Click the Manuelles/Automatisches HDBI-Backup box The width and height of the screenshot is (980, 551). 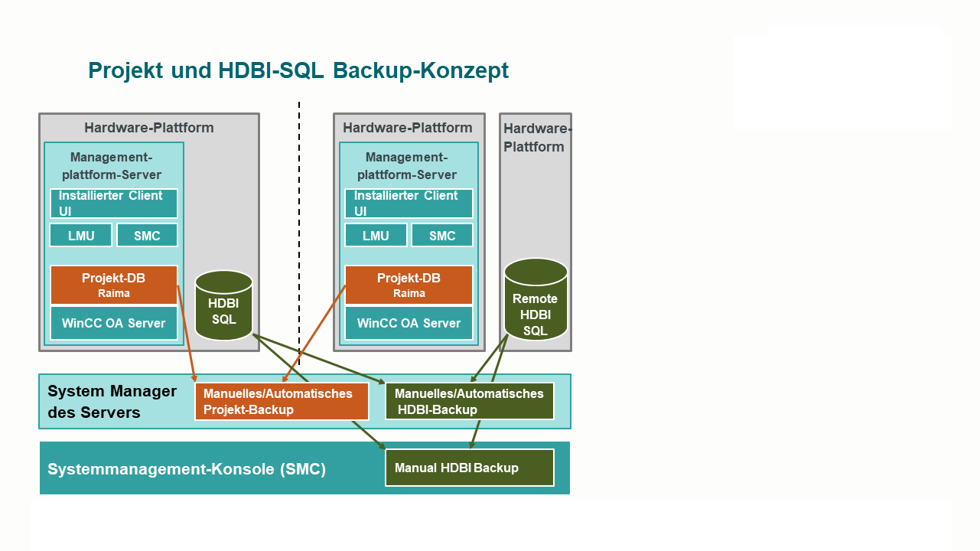(469, 401)
